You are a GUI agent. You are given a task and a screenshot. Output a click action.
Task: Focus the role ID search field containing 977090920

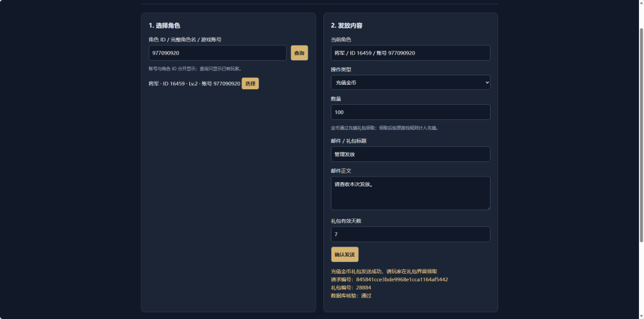tap(217, 53)
